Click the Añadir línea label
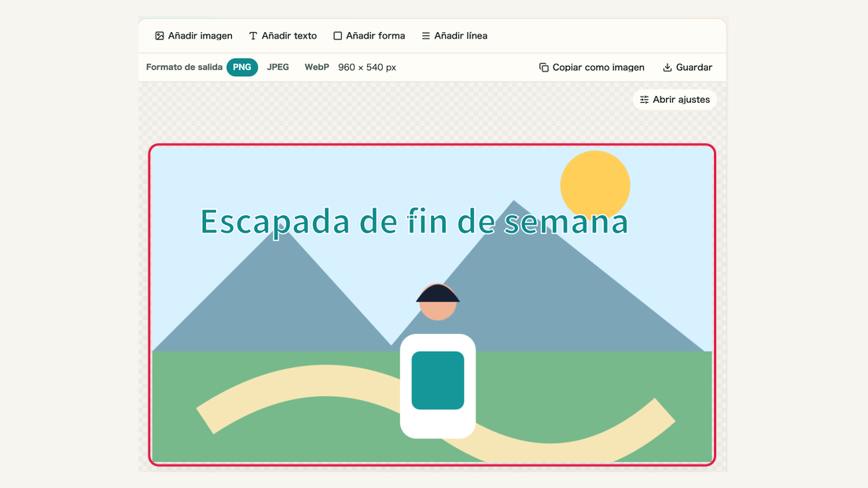This screenshot has height=488, width=868. point(461,36)
